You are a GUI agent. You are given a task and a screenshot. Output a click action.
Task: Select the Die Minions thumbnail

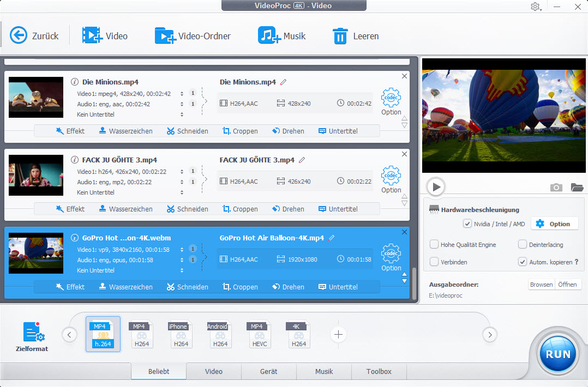pyautogui.click(x=36, y=97)
